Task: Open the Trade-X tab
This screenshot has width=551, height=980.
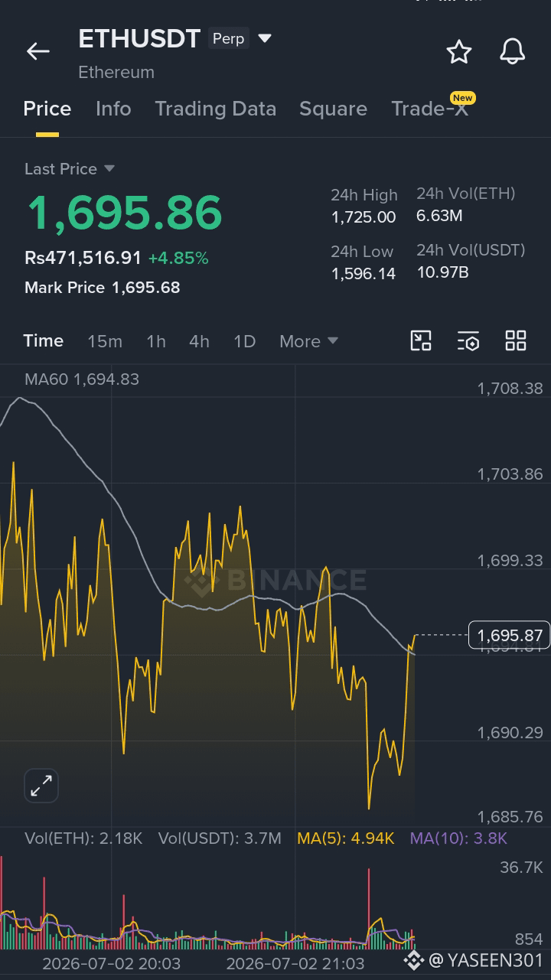Action: click(429, 109)
